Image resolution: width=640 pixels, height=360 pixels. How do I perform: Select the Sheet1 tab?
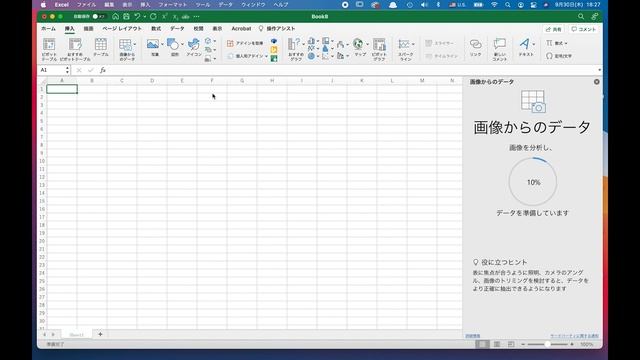point(76,335)
